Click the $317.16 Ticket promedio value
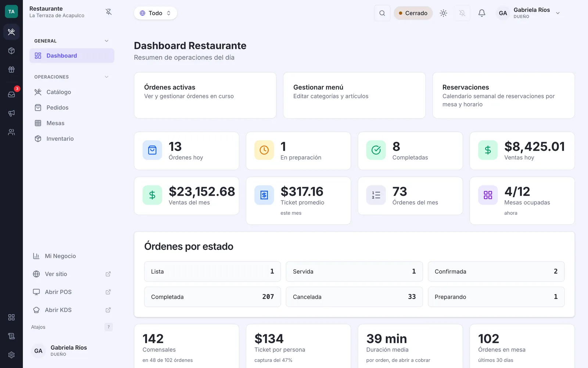 point(302,191)
